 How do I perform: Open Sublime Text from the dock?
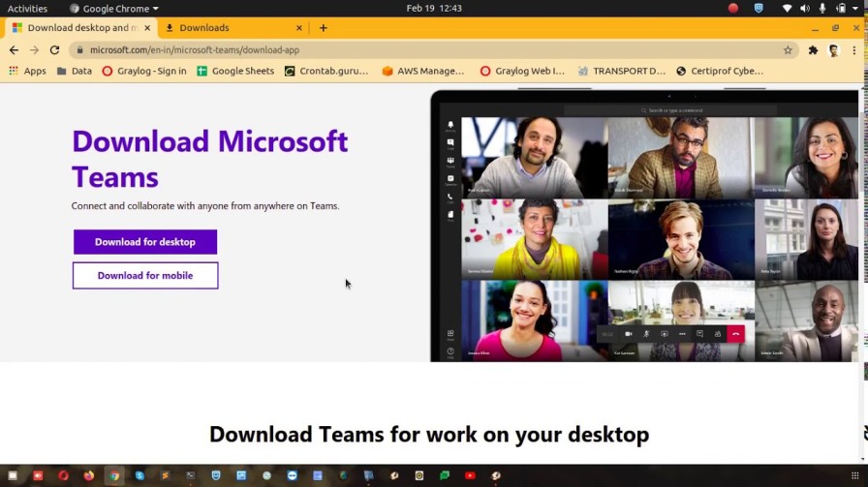tap(165, 475)
